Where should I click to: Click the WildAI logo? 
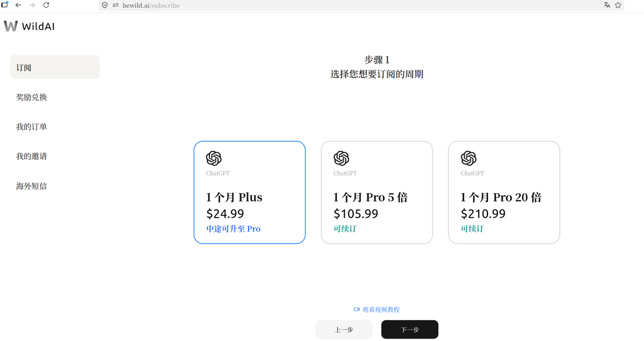[29, 26]
